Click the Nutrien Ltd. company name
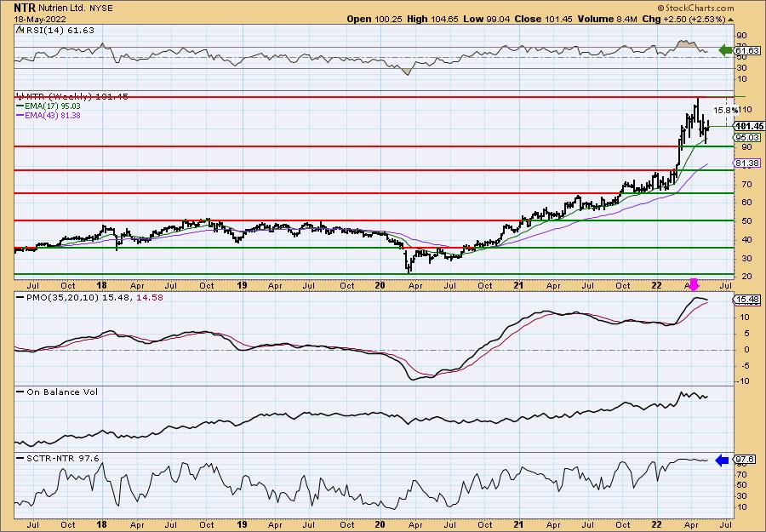The image size is (766, 532). pos(61,9)
